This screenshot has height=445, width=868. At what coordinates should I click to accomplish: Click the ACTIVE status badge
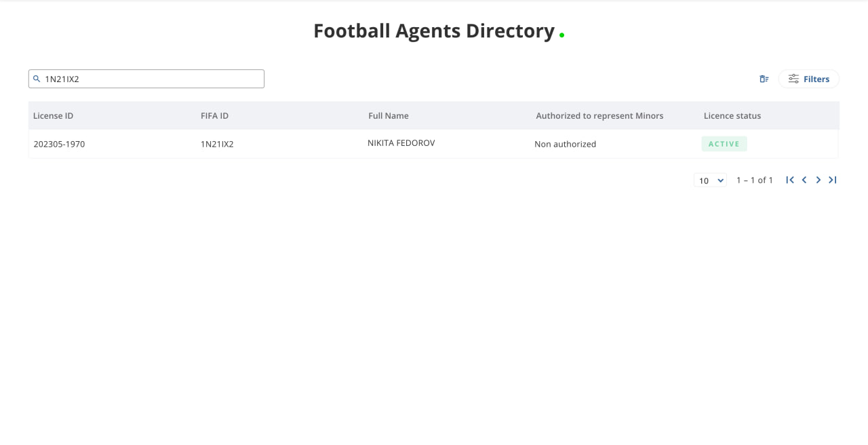click(724, 144)
